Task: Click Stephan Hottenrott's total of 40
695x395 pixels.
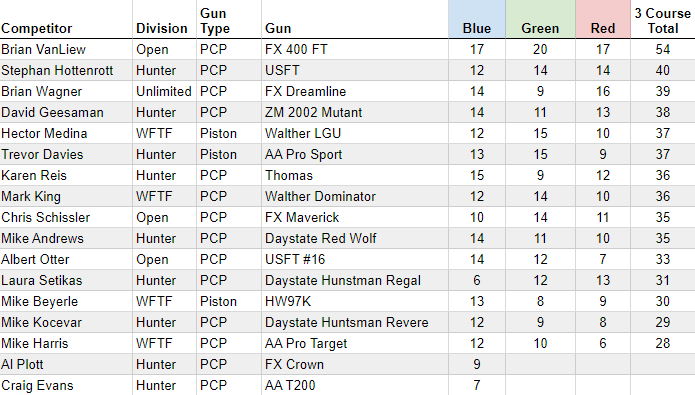Action: pos(663,70)
